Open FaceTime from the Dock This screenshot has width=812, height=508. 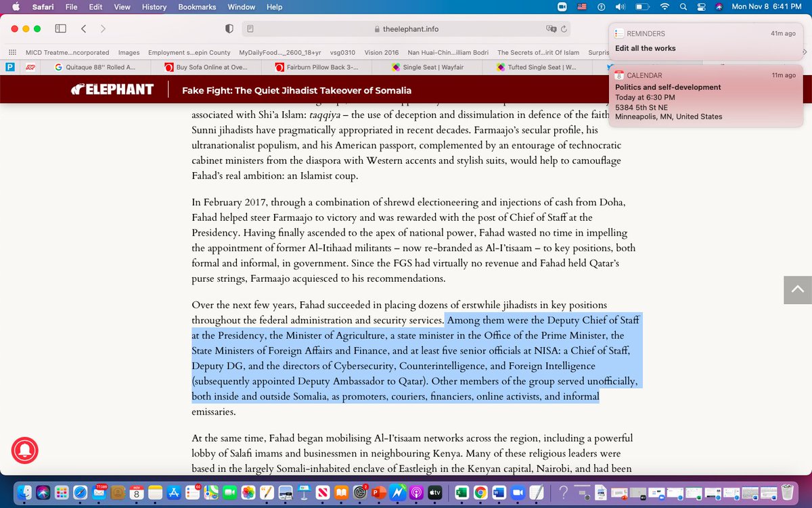click(230, 492)
